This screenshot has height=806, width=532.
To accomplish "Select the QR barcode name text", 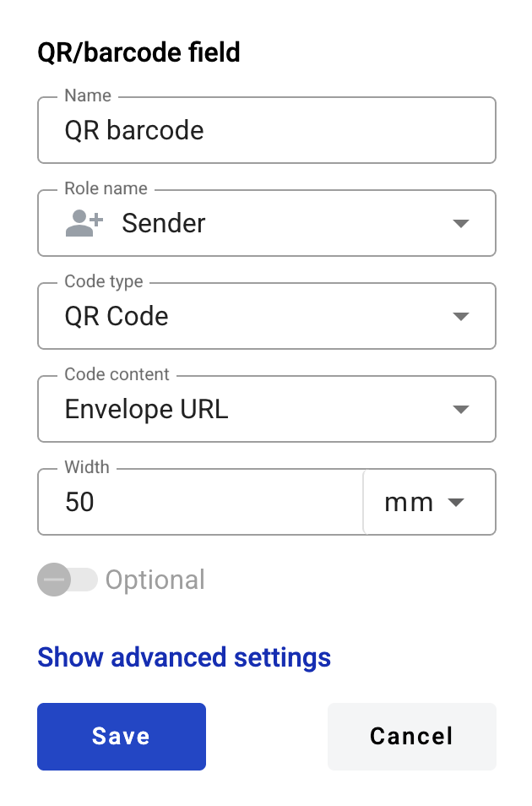I will (133, 130).
